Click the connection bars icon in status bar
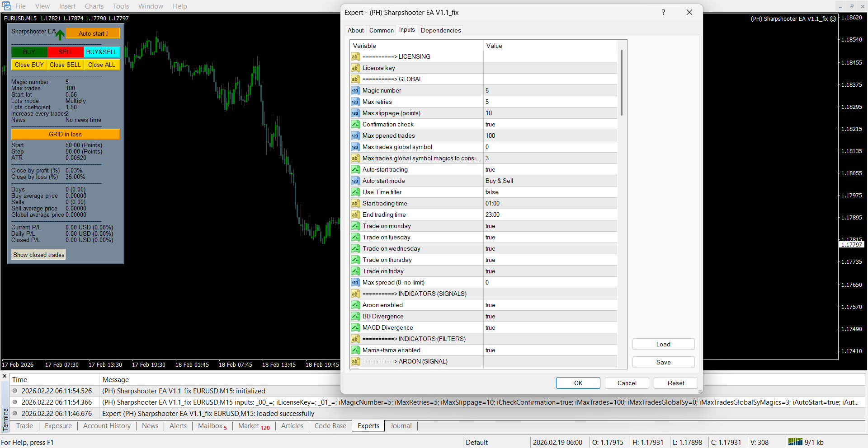 pos(795,442)
